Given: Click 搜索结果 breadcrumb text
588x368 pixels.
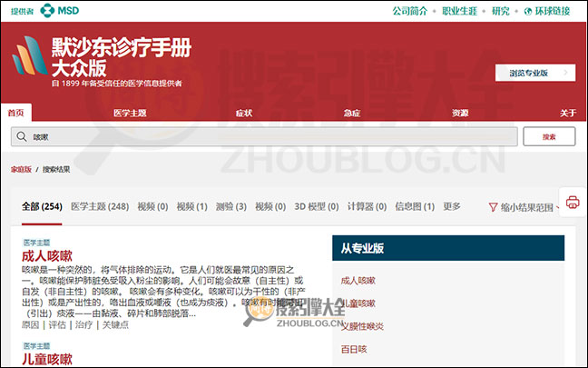Looking at the screenshot, I should [x=56, y=169].
